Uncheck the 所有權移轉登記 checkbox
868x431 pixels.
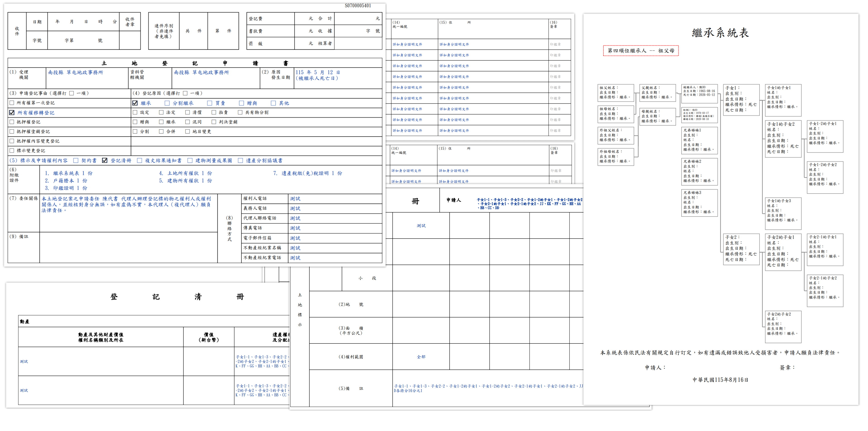point(12,113)
